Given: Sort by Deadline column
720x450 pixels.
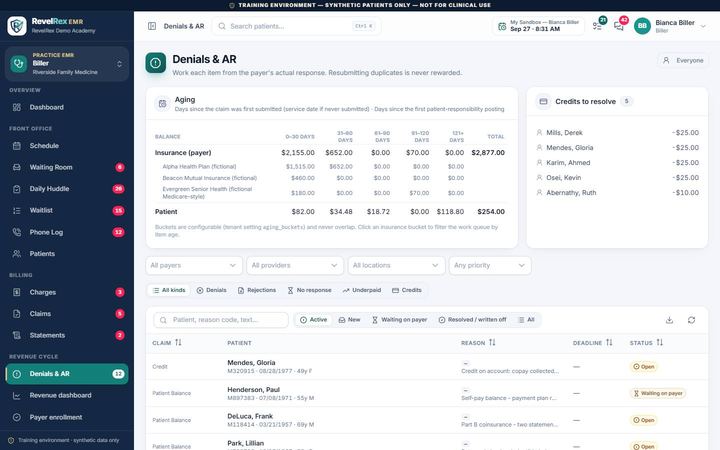Looking at the screenshot, I should [592, 343].
